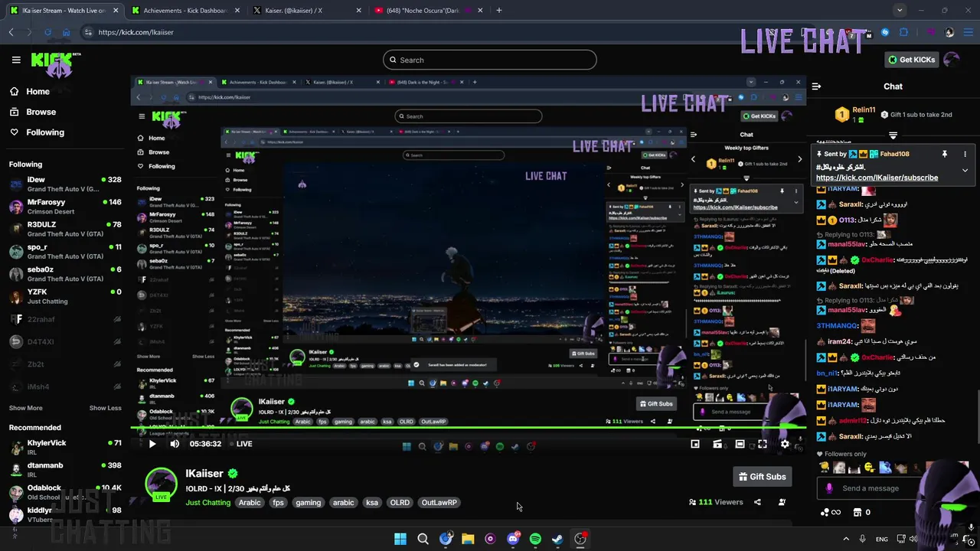
Task: Open Steam from the taskbar
Action: [557, 539]
